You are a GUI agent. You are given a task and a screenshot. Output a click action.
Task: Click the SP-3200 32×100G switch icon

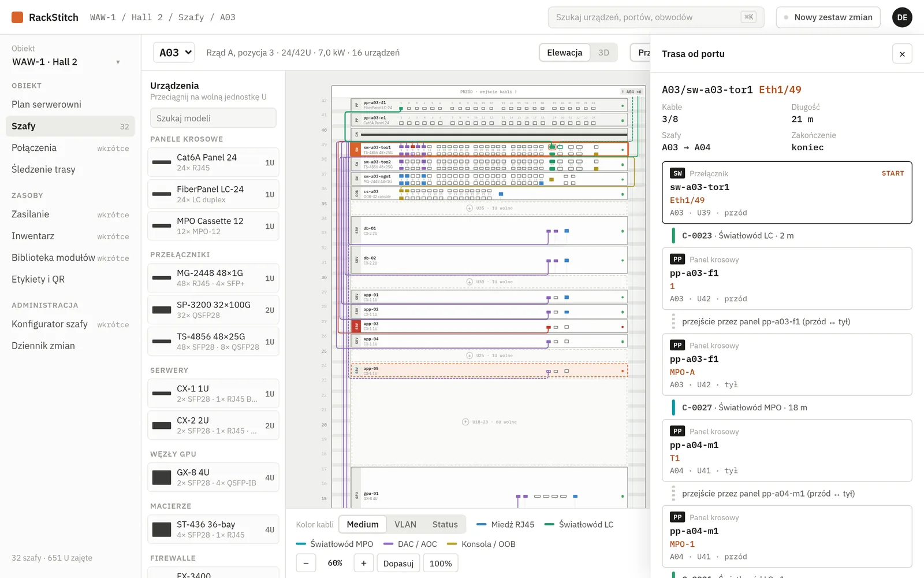click(x=162, y=310)
